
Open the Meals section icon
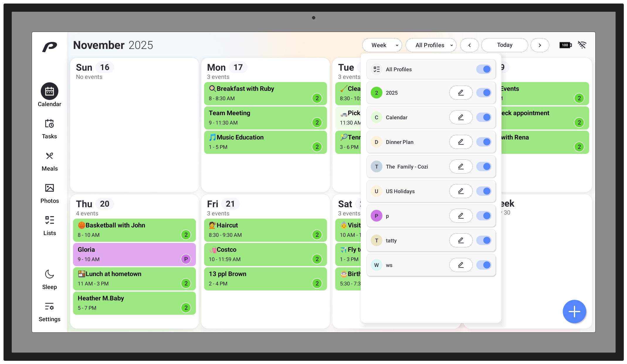pos(49,156)
